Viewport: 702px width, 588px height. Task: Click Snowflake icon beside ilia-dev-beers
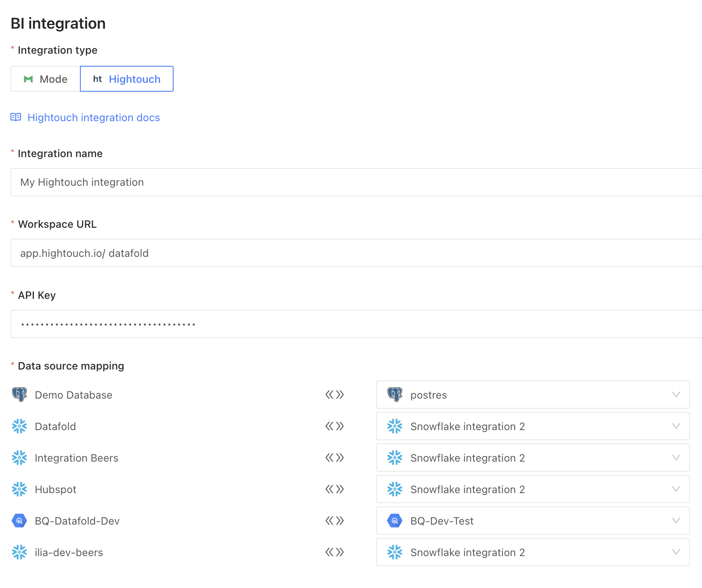point(19,552)
